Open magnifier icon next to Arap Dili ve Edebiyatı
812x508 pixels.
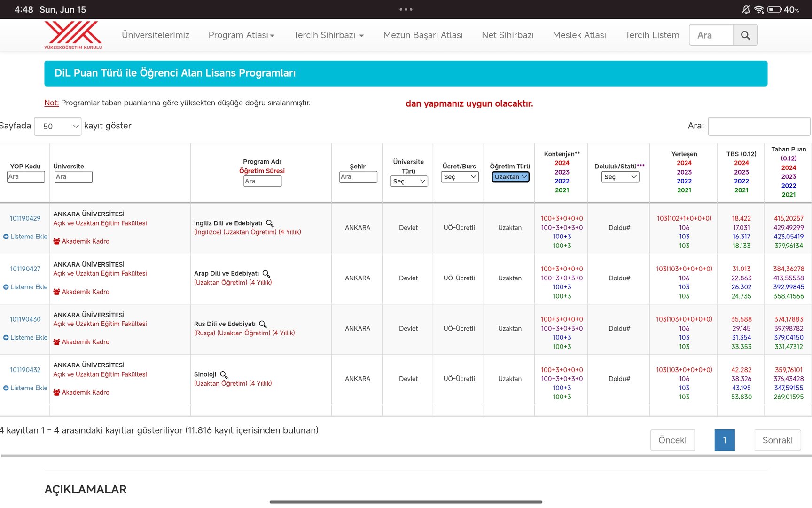266,274
